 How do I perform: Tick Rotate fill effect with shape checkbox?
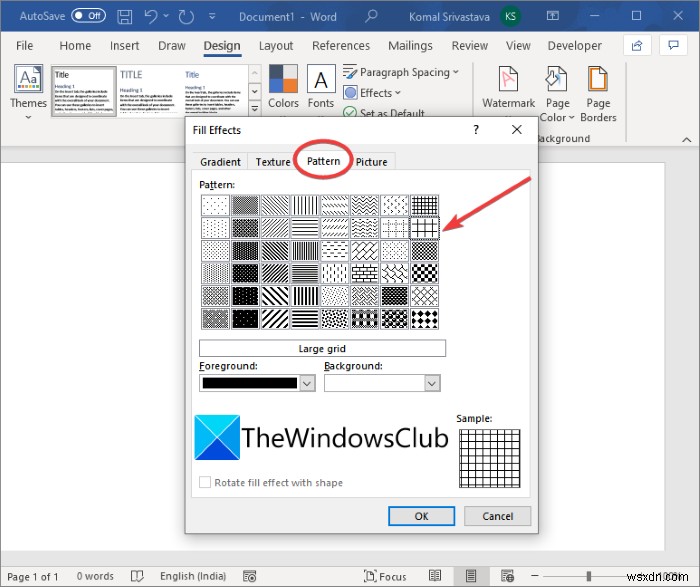[205, 482]
